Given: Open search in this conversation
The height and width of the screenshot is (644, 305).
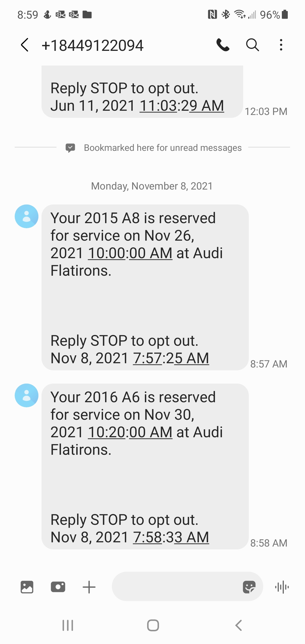Looking at the screenshot, I should [252, 45].
